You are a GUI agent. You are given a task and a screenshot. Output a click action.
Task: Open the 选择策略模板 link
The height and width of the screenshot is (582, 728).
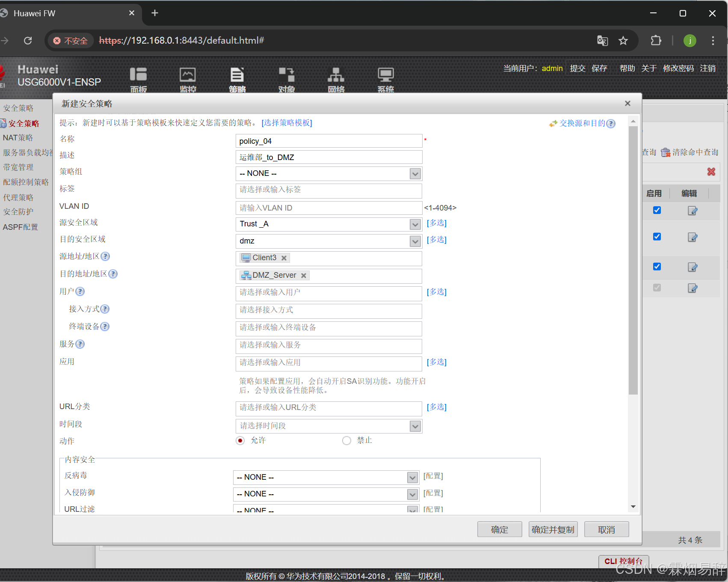(x=287, y=123)
